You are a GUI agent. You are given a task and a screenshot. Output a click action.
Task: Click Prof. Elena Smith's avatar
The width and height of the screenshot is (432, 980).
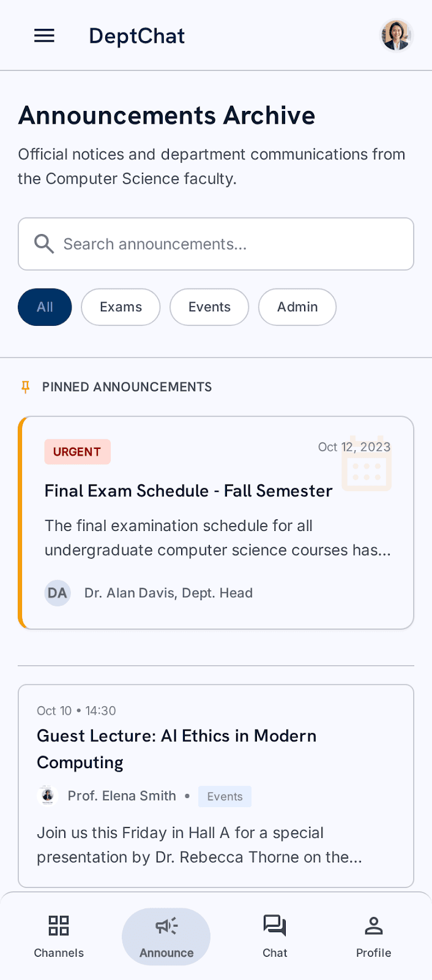pyautogui.click(x=47, y=796)
